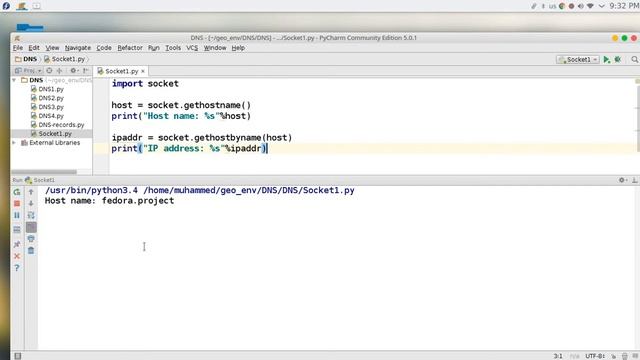Pause output in the Run panel
The width and height of the screenshot is (640, 360).
(x=17, y=215)
